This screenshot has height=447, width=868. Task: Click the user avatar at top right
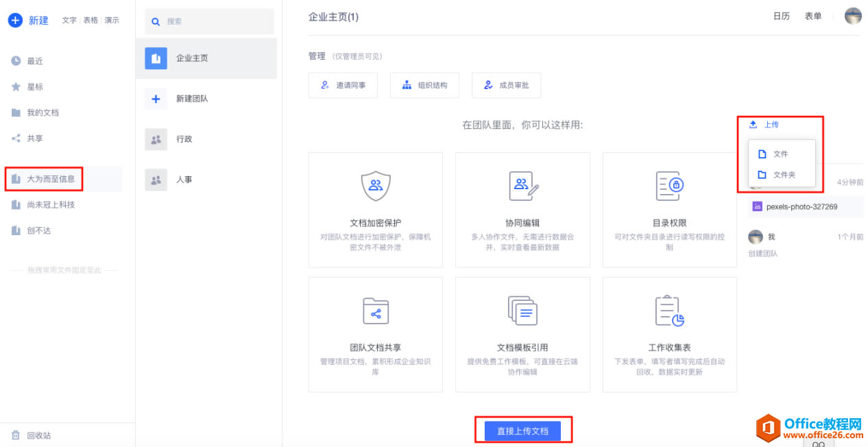pyautogui.click(x=852, y=16)
